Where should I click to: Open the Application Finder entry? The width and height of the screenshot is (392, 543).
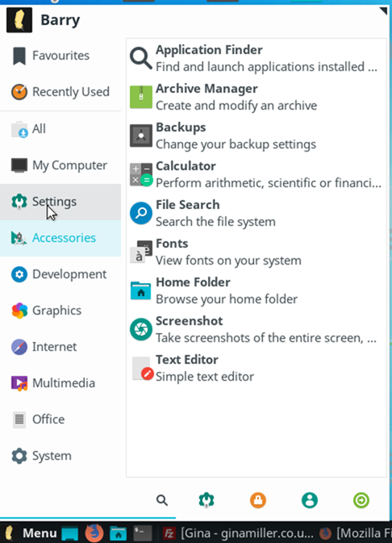[x=256, y=58]
